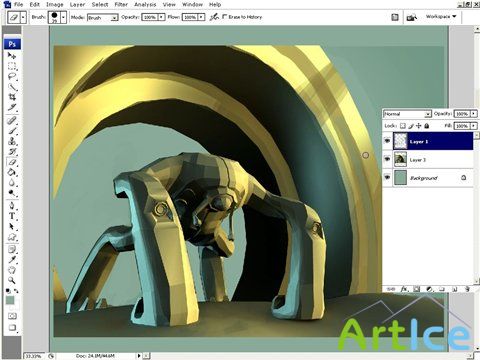This screenshot has width=480, height=360.
Task: Create a new layer
Action: (454, 289)
